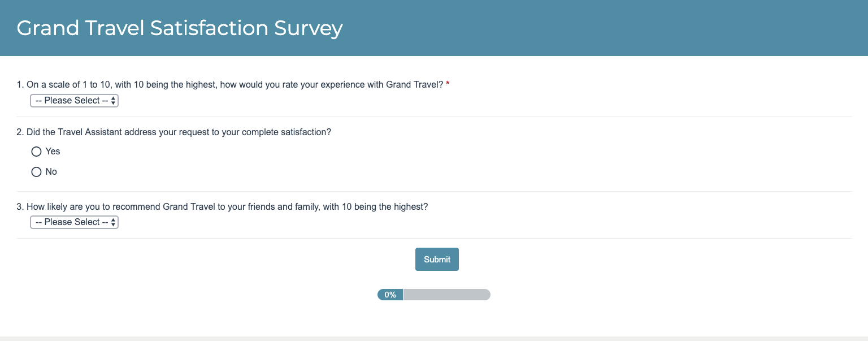Click the question number "2." label
This screenshot has width=868, height=341.
tap(20, 132)
